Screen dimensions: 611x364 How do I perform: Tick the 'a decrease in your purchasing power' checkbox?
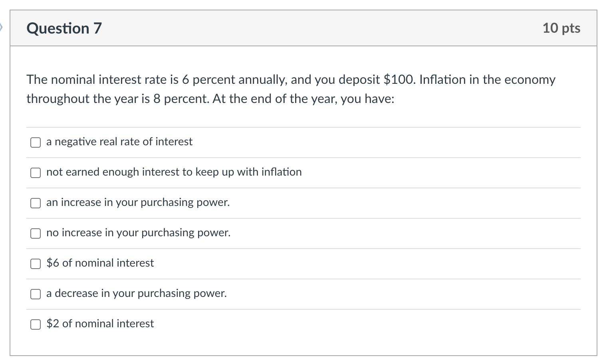tap(36, 294)
